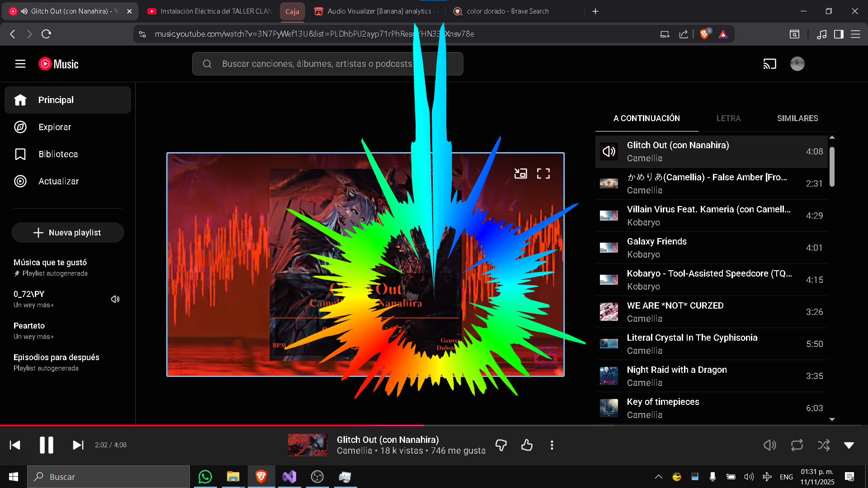Play Galaxy Friends from the queue

point(656,242)
